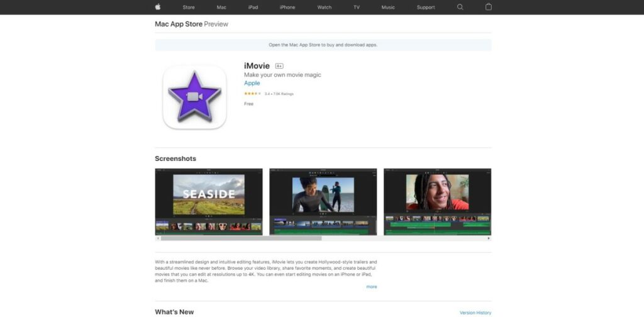This screenshot has width=644, height=317.
Task: Open the search magnifier icon
Action: (x=460, y=7)
